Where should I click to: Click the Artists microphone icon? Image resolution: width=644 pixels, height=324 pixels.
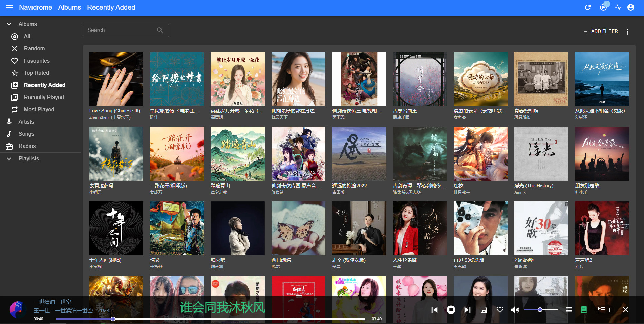click(x=9, y=122)
